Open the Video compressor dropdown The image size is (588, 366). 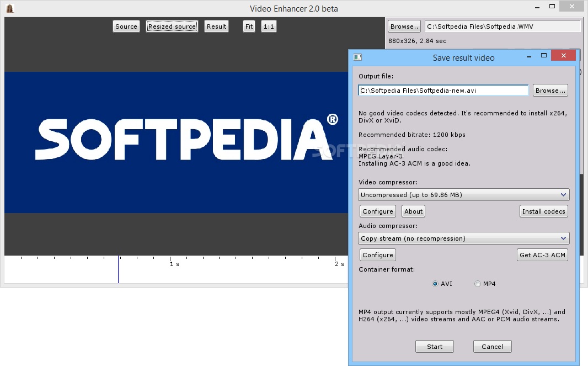click(464, 194)
